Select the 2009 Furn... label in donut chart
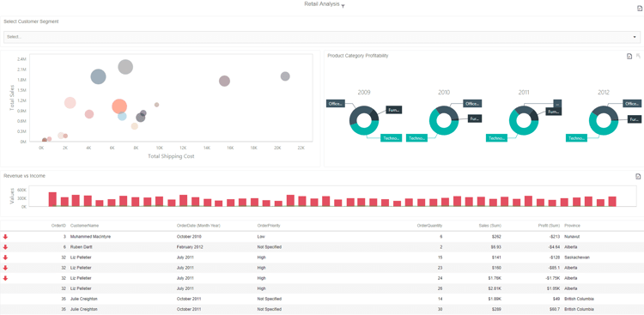Screen dimensions: 644x315 coord(393,110)
